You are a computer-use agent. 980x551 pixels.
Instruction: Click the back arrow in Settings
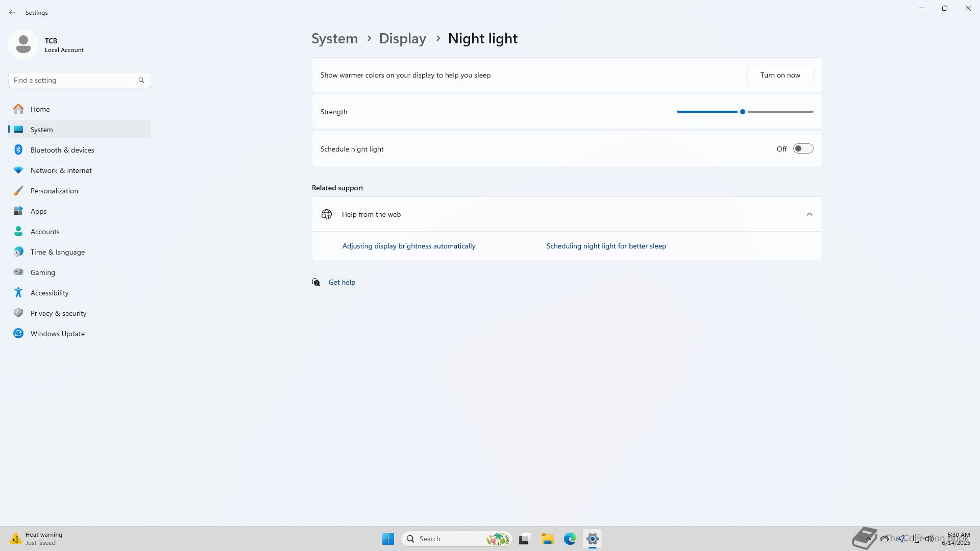click(12, 12)
